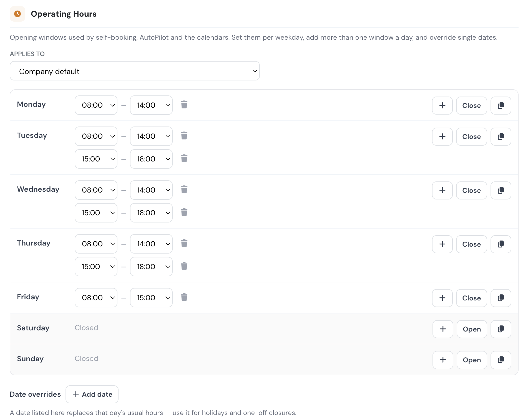Click the Add date override button

tap(92, 394)
